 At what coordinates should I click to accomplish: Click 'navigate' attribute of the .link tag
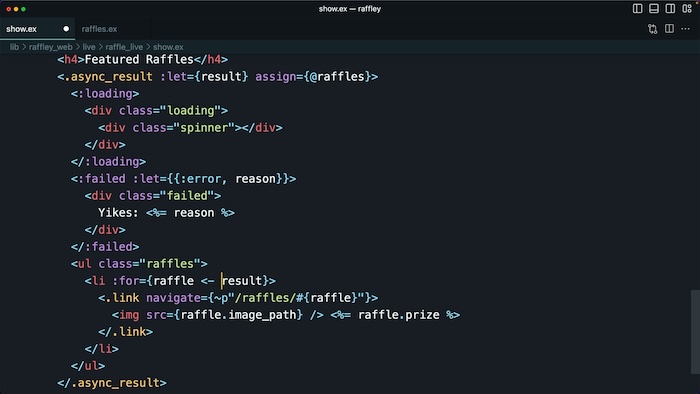click(x=173, y=298)
